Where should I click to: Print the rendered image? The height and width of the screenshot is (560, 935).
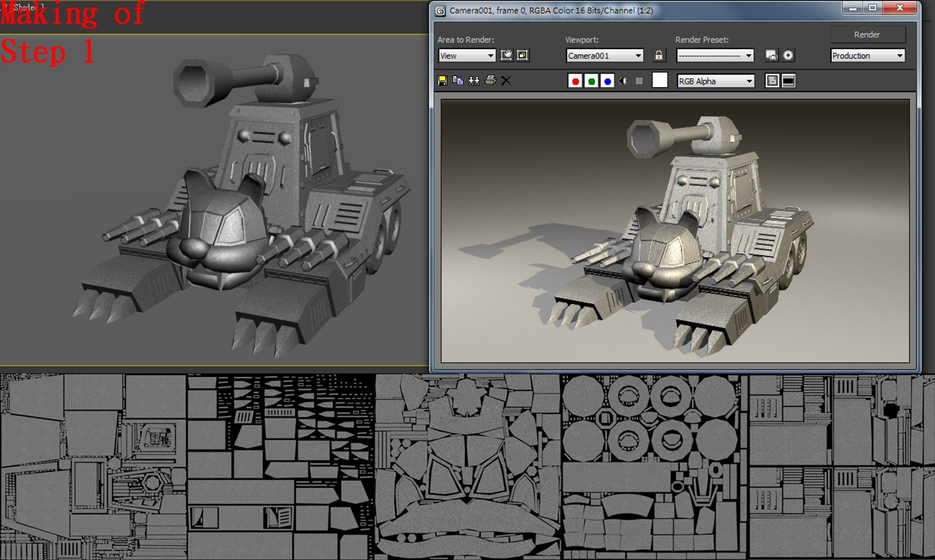pyautogui.click(x=490, y=80)
